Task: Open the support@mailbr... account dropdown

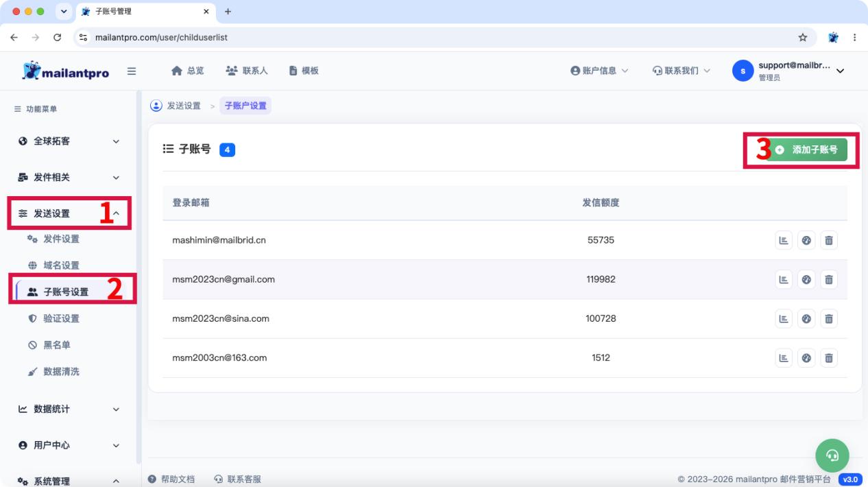Action: [x=788, y=71]
